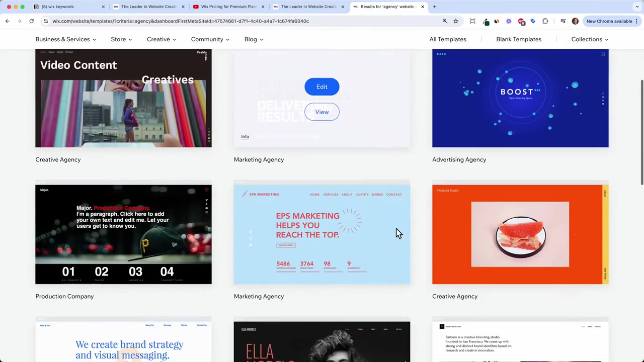
Task: Expand the tab search chevron
Action: [637, 7]
